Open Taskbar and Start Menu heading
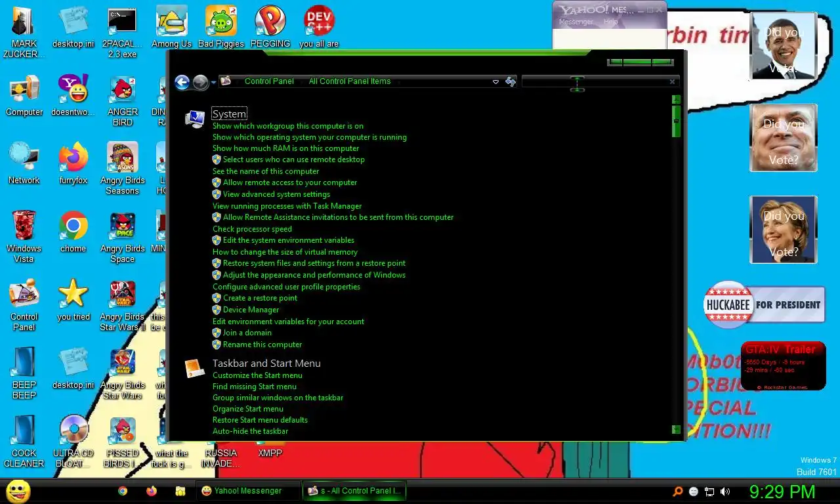Screen dimensions: 840x504 266,363
